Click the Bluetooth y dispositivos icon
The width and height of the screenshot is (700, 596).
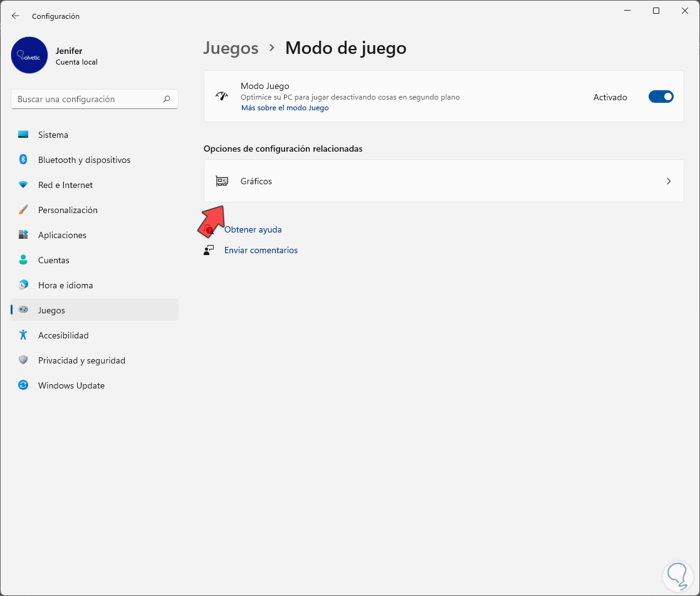(23, 160)
